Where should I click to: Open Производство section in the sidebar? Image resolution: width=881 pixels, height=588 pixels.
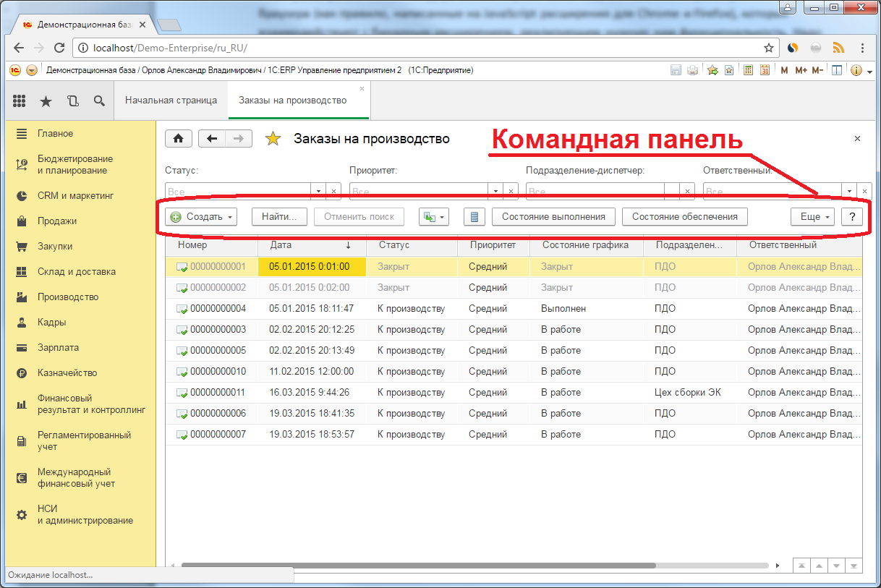click(67, 297)
